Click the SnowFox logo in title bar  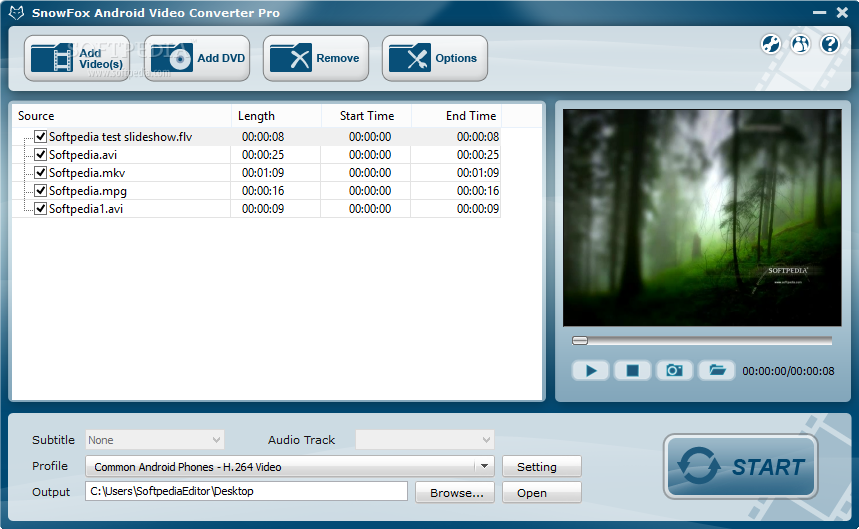16,13
